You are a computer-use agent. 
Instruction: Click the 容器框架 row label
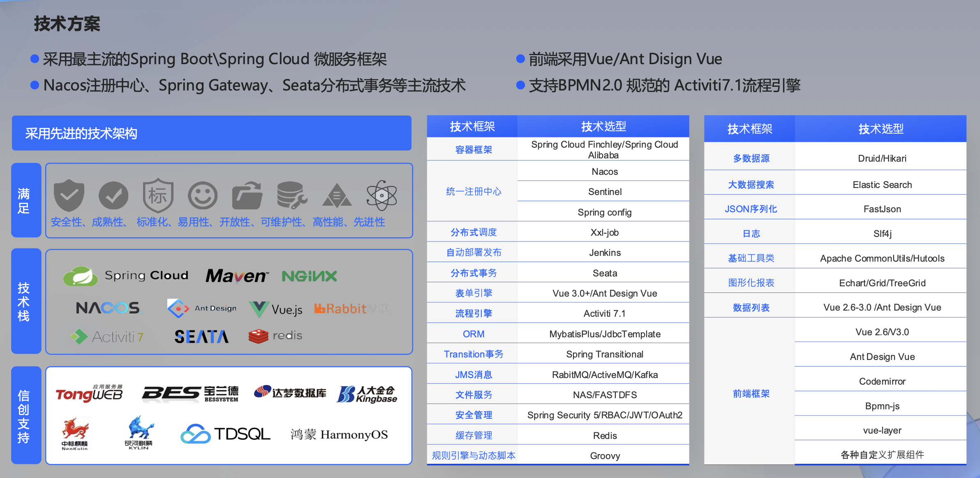pos(473,150)
